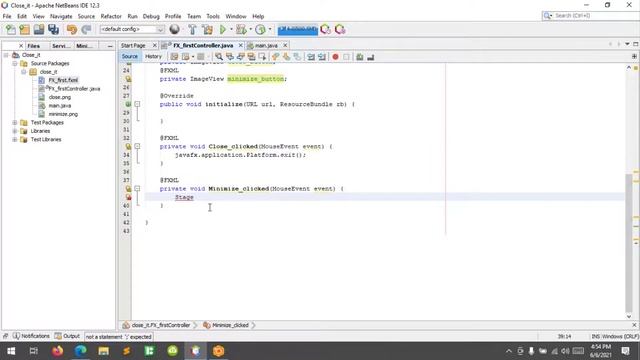
Task: Click Minimize_clicked in the breadcrumb bar
Action: (230, 325)
